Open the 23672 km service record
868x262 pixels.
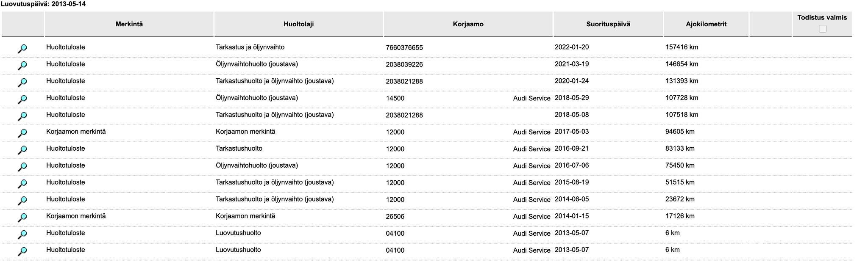tap(22, 201)
